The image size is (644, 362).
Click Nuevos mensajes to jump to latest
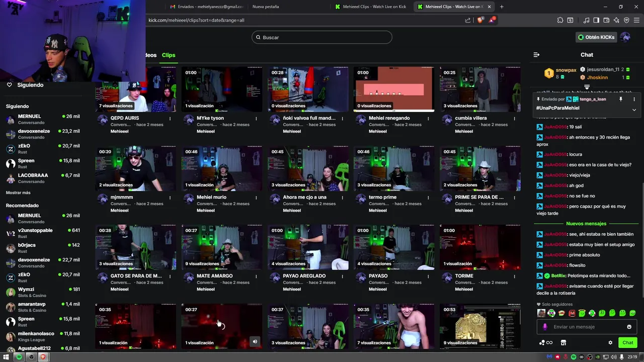click(x=586, y=224)
